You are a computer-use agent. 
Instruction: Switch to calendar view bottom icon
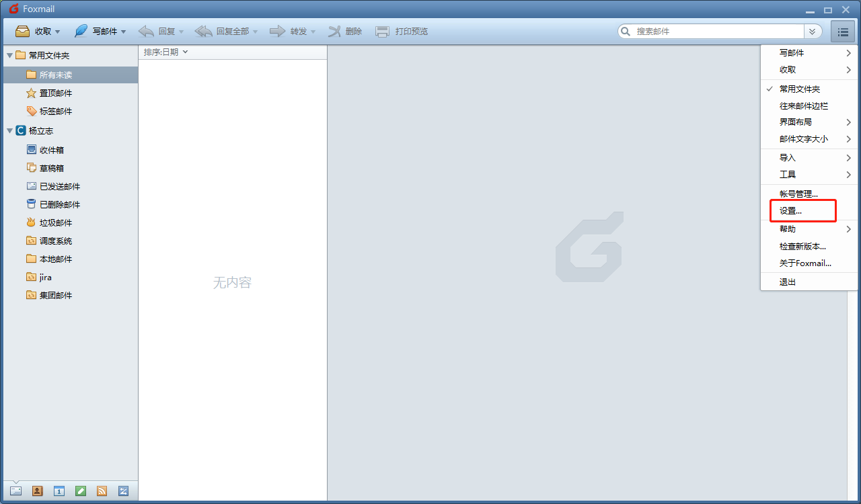click(x=59, y=491)
